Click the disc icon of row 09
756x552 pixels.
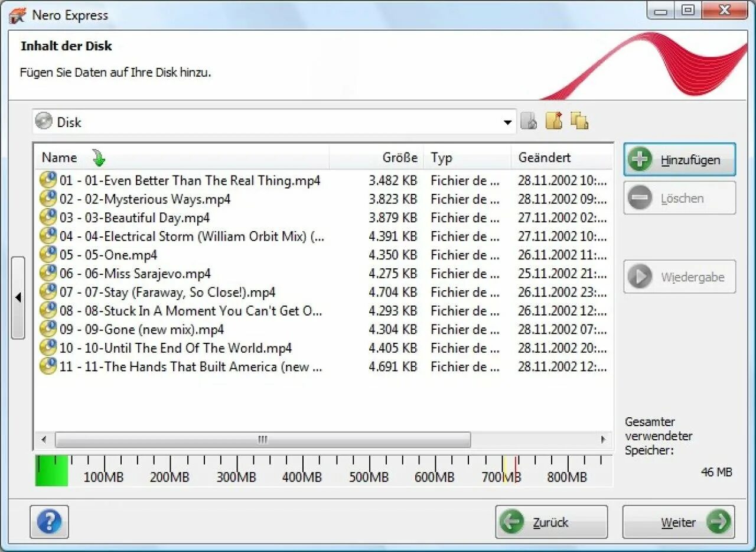48,329
